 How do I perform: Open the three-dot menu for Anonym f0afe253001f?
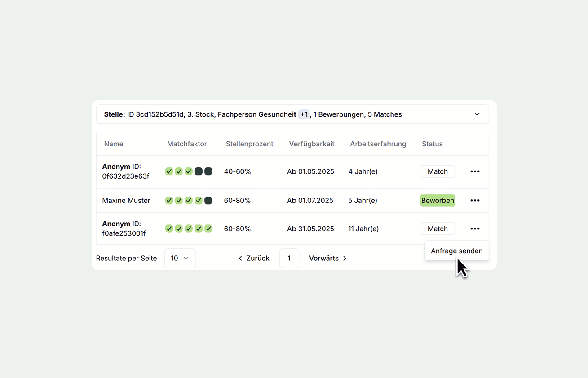tap(475, 229)
